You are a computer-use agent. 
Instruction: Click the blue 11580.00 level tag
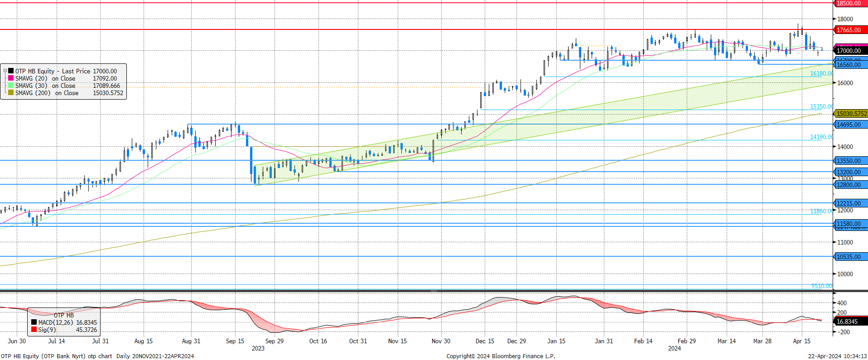(851, 224)
